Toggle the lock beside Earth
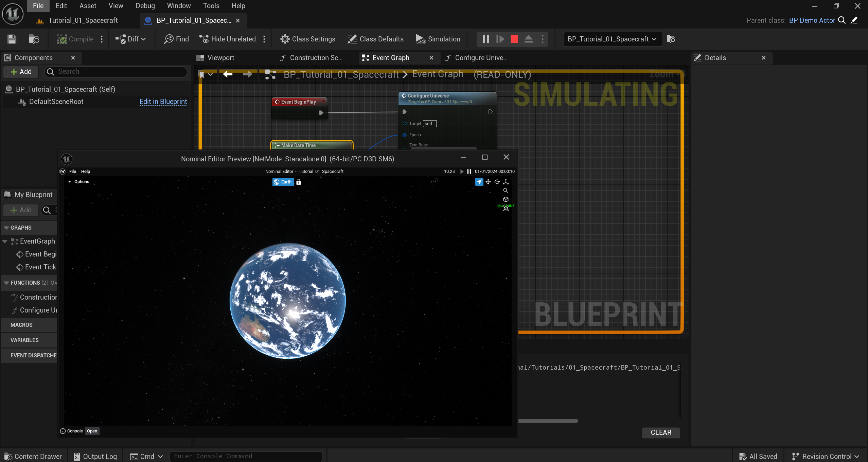 pyautogui.click(x=299, y=182)
